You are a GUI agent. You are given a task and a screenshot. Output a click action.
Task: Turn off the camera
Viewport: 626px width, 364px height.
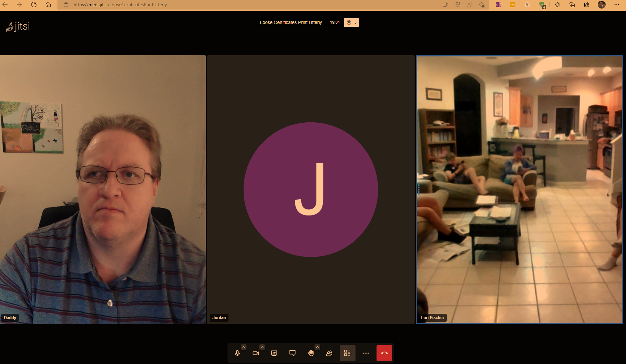coord(256,353)
